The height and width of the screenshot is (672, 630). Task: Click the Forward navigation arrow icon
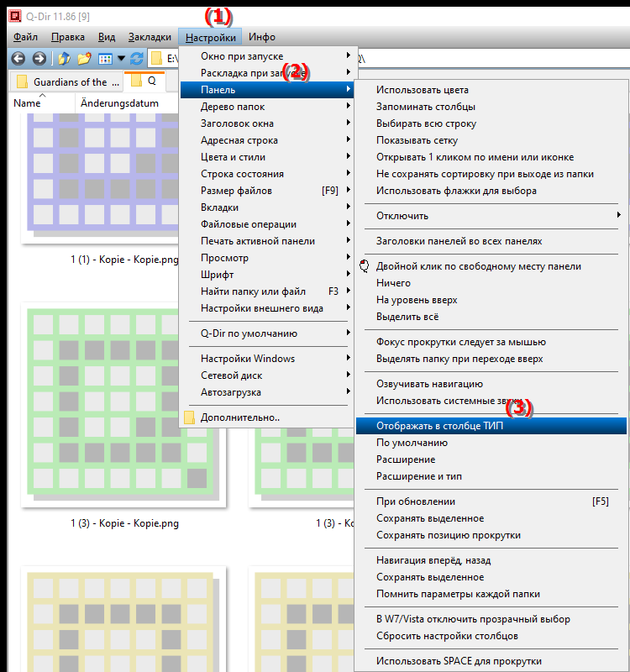[x=39, y=59]
